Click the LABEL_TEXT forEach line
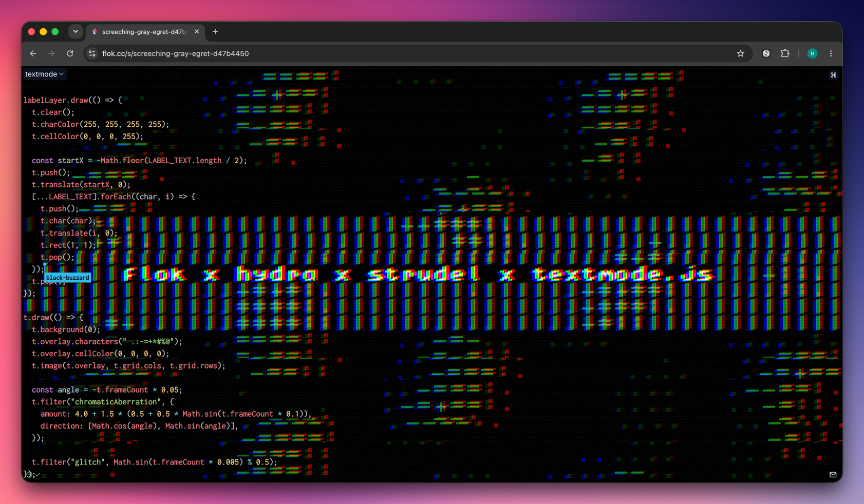864x504 pixels. coord(114,197)
